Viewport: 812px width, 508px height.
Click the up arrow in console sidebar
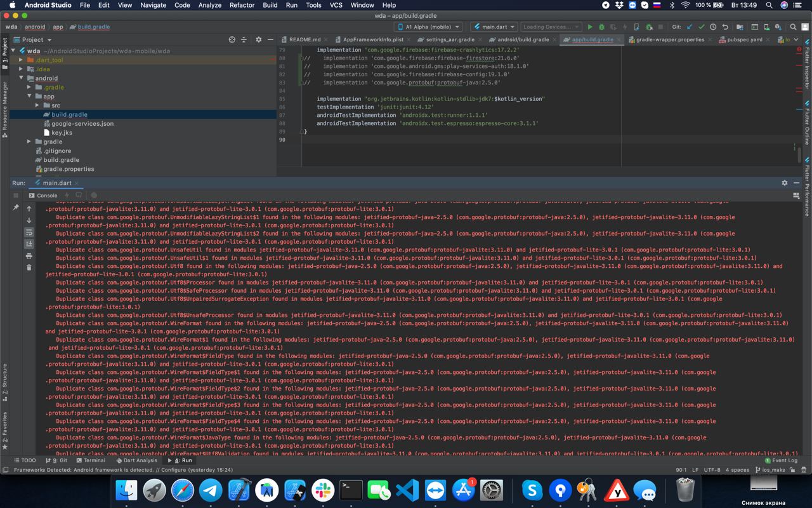[29, 208]
